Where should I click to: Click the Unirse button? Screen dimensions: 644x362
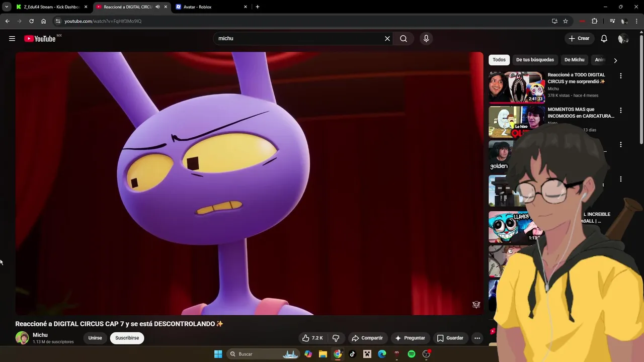coord(95,338)
